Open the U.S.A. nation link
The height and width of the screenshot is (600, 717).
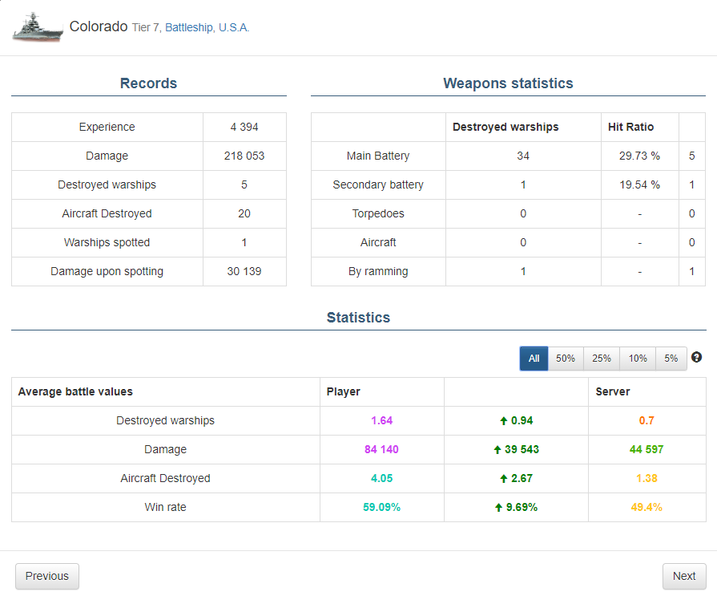[x=234, y=28]
